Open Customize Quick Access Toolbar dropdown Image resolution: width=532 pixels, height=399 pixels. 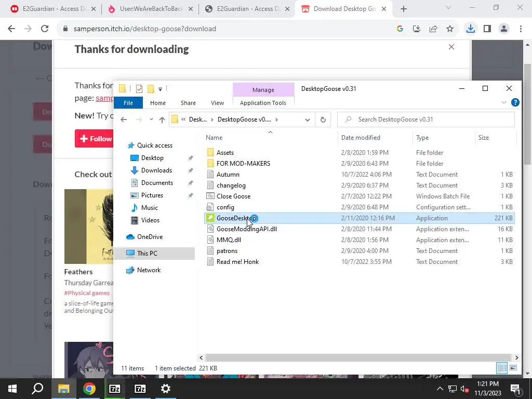[x=160, y=89]
